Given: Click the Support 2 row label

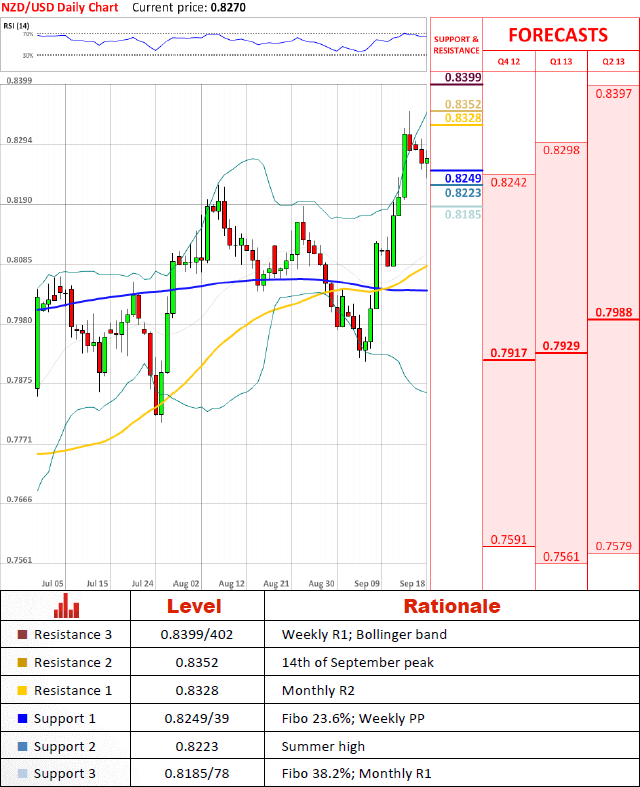Looking at the screenshot, I should 64,747.
